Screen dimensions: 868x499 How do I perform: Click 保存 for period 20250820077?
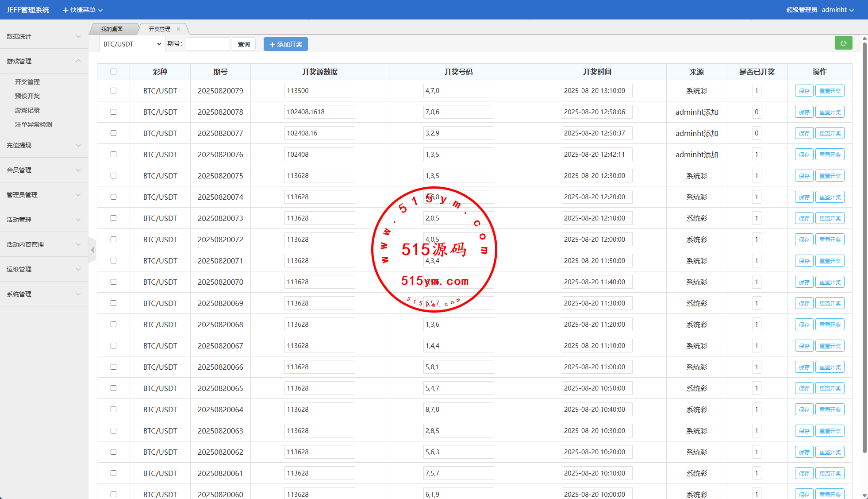click(x=804, y=133)
